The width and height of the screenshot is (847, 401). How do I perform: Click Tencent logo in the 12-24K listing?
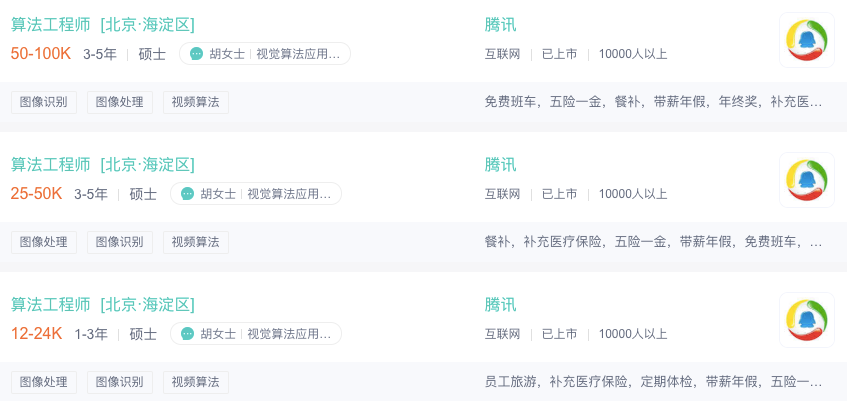click(806, 320)
